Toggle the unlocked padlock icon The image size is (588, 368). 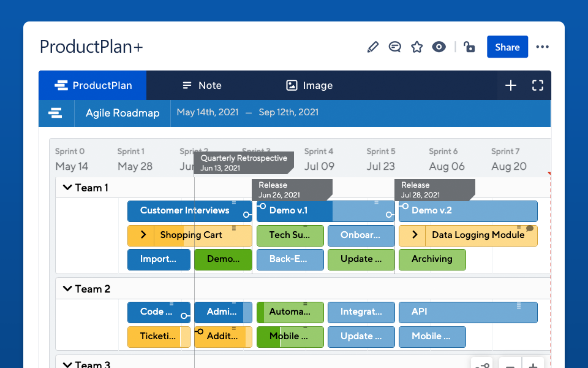click(x=469, y=47)
